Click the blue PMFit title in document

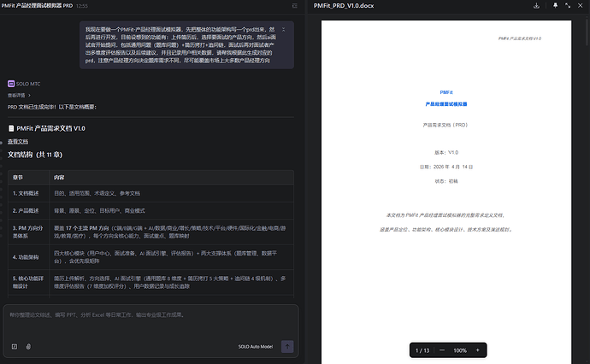(446, 92)
